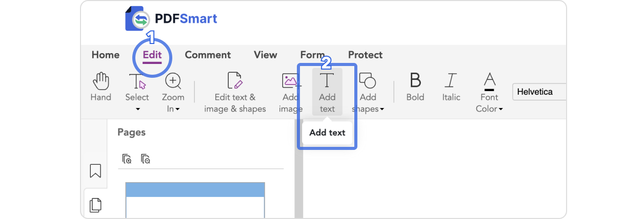Screen dimensions: 644x219
Task: Click the Add image tool
Action: 291,92
